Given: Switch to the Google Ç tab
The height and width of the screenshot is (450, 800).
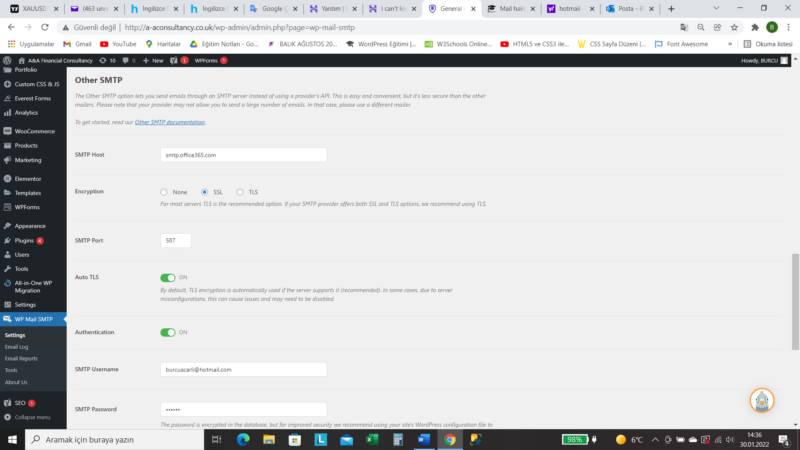Looking at the screenshot, I should (273, 9).
